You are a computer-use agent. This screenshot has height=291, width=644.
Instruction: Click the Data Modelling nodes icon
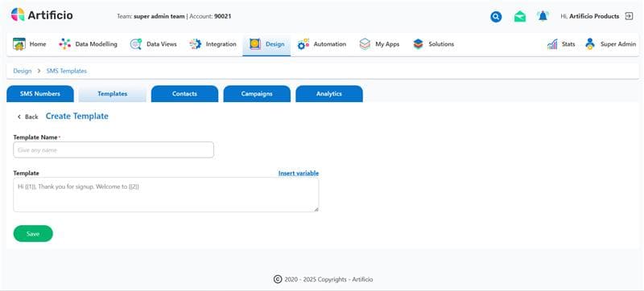(x=65, y=44)
